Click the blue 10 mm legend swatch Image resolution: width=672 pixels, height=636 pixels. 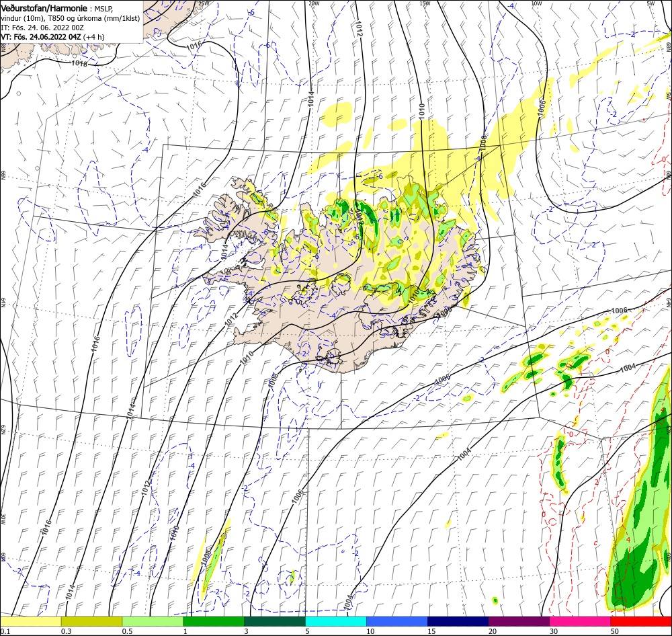pyautogui.click(x=397, y=621)
